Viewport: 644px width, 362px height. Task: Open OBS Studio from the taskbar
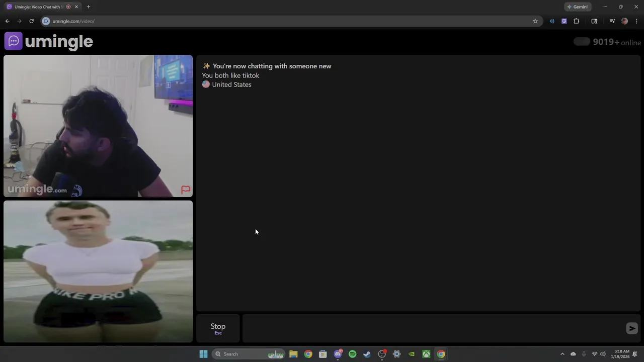[x=382, y=354]
